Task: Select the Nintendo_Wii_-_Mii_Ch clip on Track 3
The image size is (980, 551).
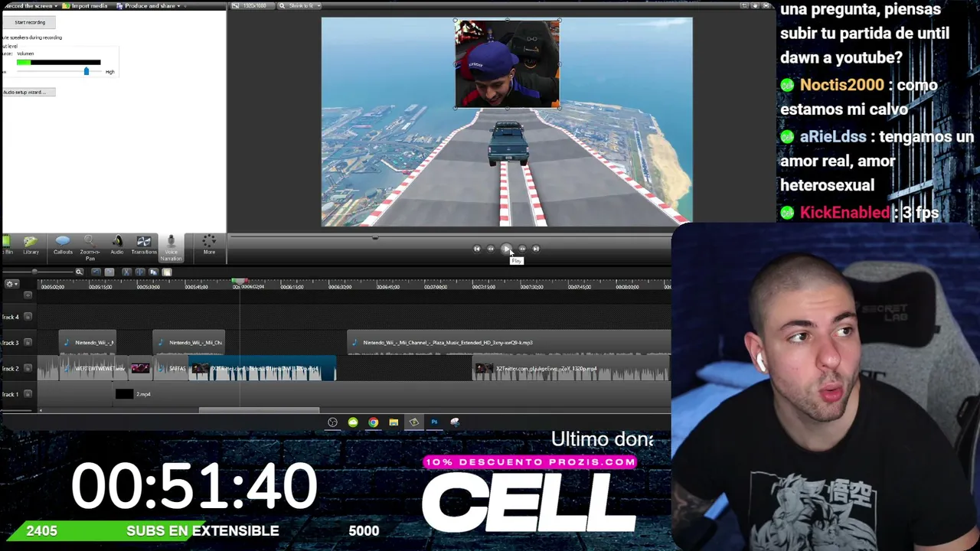Action: [x=188, y=343]
